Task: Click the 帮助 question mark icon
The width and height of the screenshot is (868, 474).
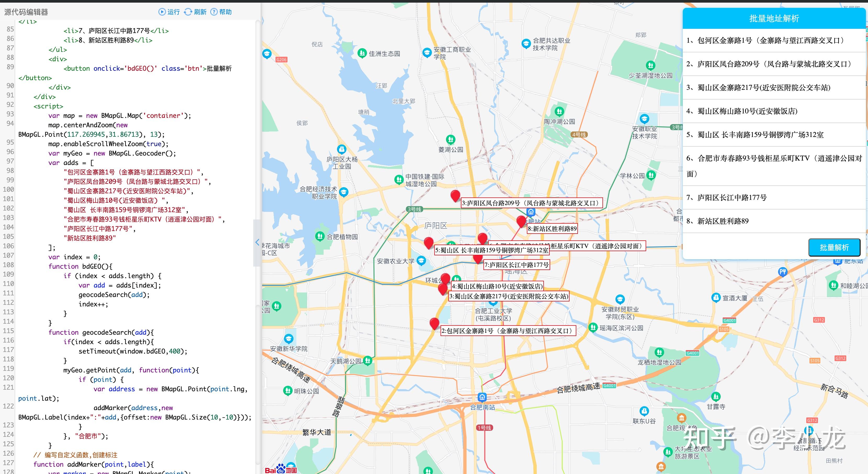Action: coord(214,12)
